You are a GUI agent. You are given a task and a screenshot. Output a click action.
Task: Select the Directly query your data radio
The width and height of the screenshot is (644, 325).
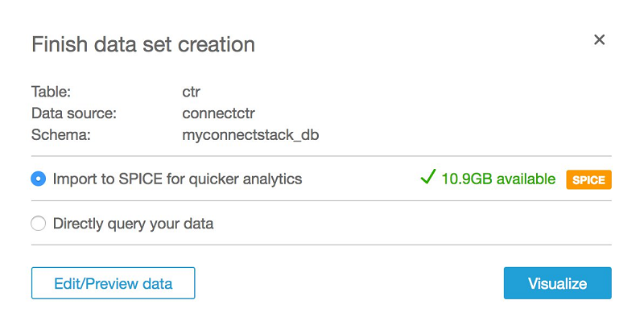click(38, 223)
